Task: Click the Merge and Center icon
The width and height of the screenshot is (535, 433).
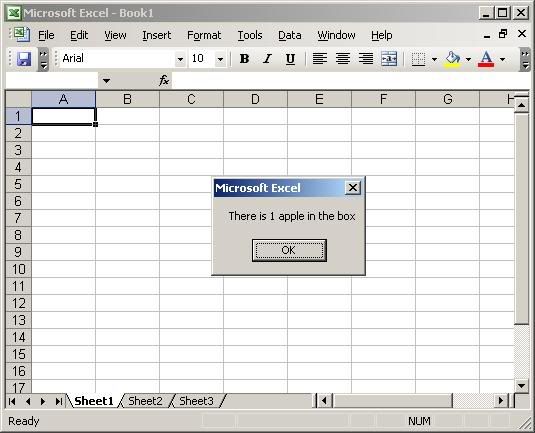Action: [389, 59]
